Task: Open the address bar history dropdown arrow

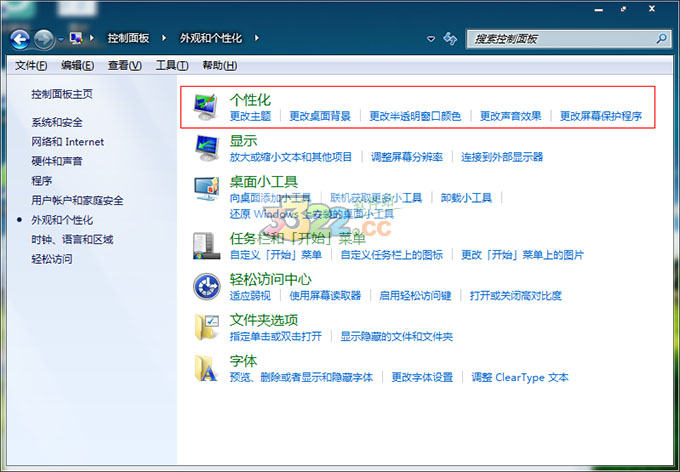Action: [x=430, y=39]
